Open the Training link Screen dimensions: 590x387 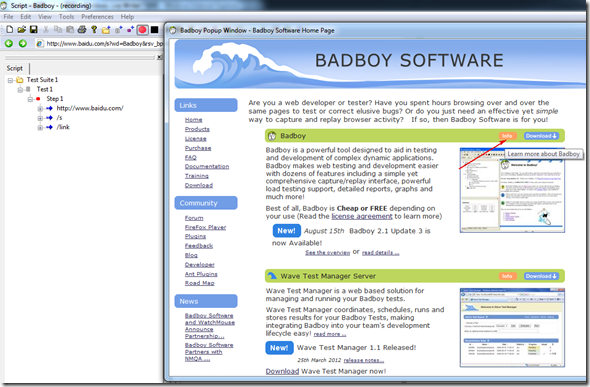coord(196,176)
